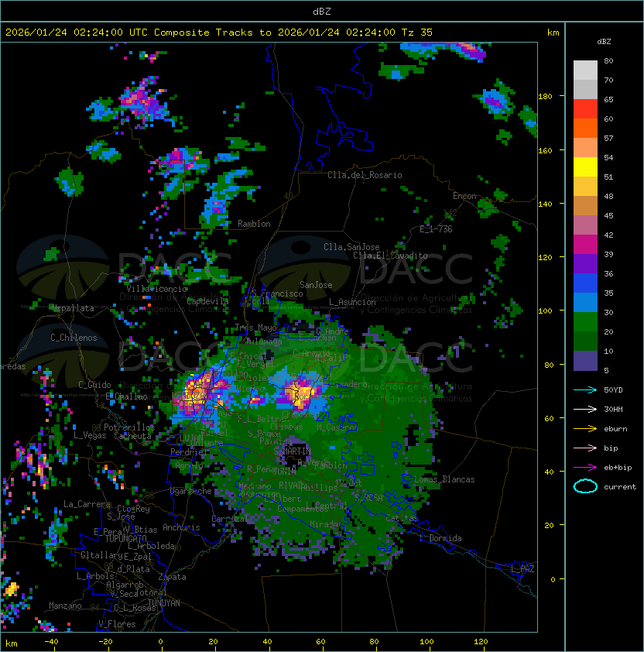Click the 120 km tick on bottom axis

tap(481, 642)
